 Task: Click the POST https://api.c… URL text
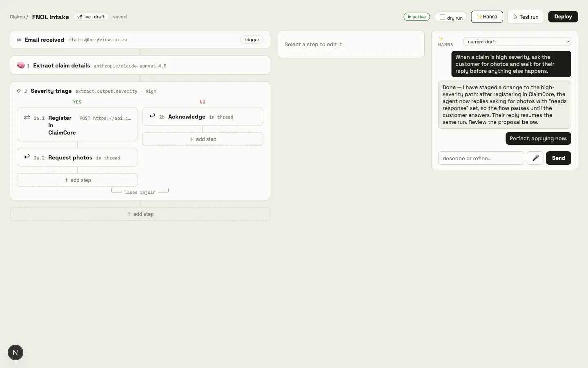[105, 118]
